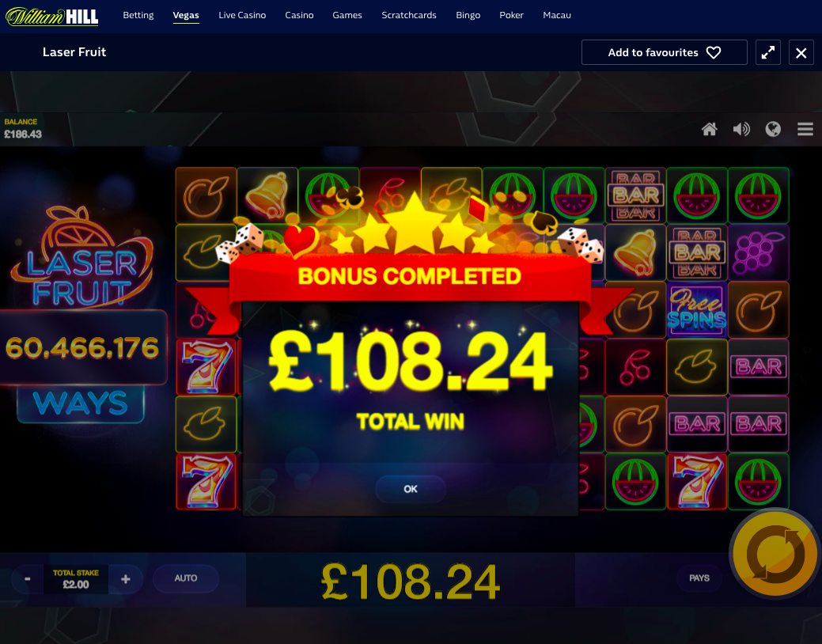This screenshot has width=822, height=644.
Task: Enable AUTO spin mode
Action: click(186, 578)
